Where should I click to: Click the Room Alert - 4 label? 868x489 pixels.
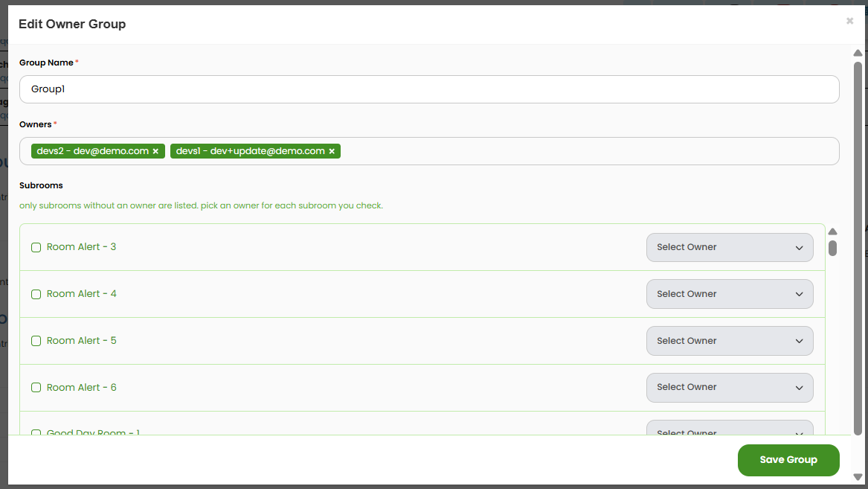(81, 294)
